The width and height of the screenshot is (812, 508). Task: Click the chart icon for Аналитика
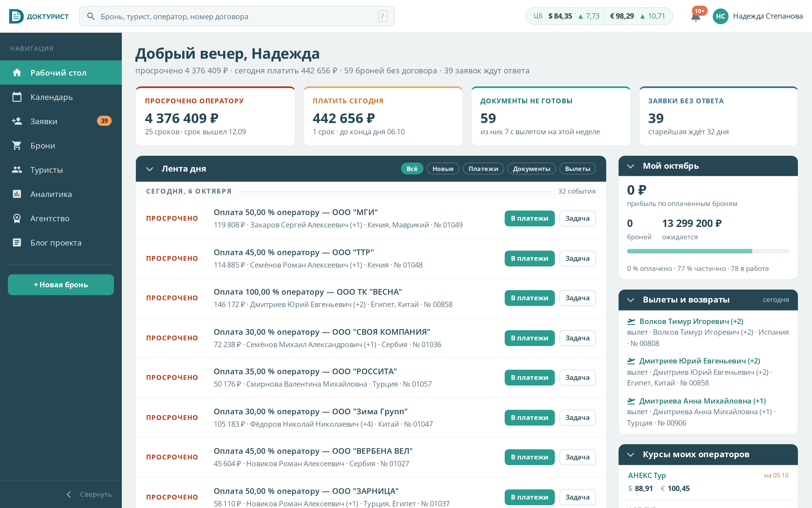[x=17, y=194]
